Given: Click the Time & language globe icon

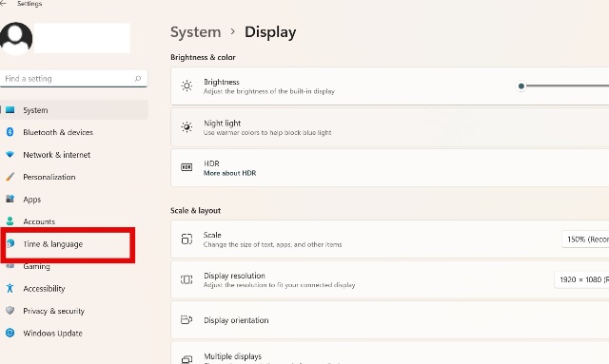Looking at the screenshot, I should pyautogui.click(x=10, y=243).
